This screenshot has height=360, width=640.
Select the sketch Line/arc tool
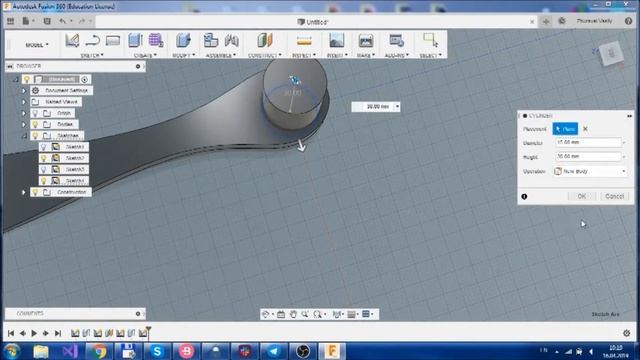(x=93, y=40)
